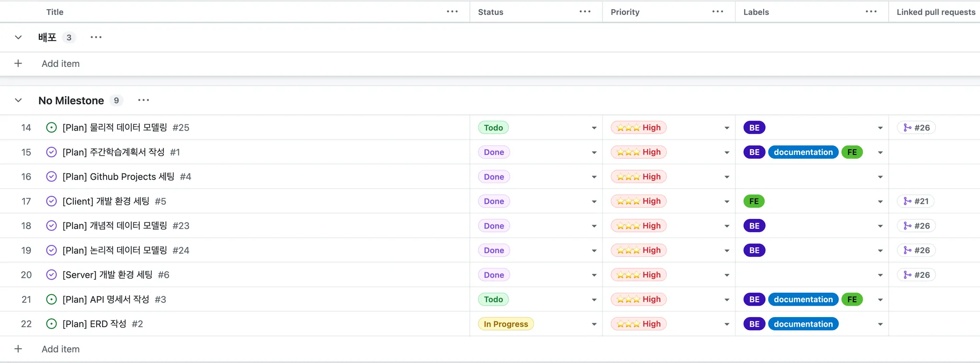Click the closed issue icon for issue #1
Image resolution: width=980 pixels, height=363 pixels.
(51, 152)
